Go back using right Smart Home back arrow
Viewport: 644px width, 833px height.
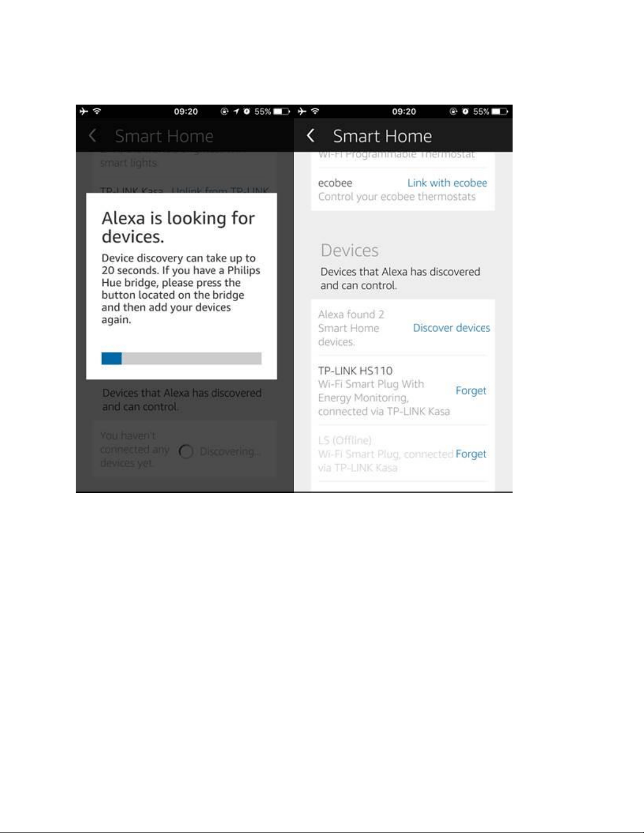(311, 136)
